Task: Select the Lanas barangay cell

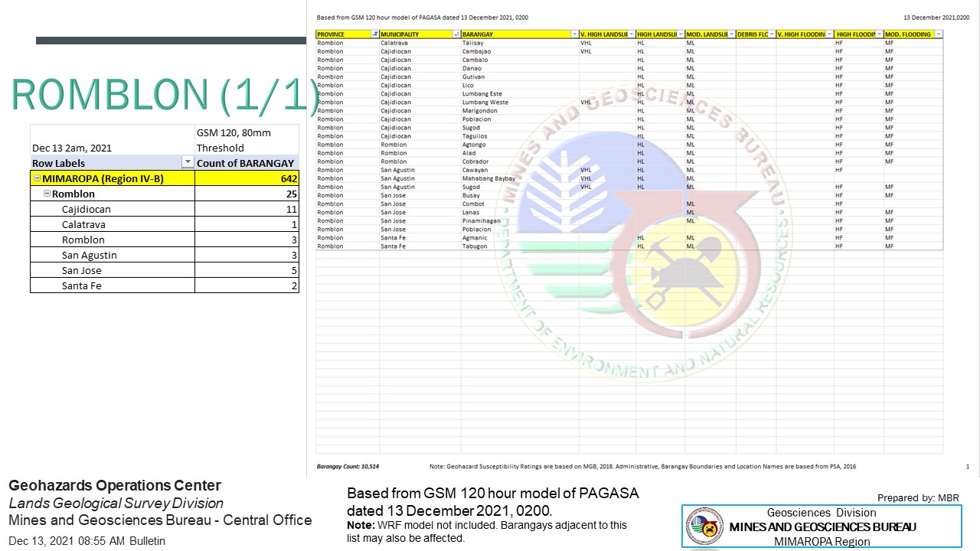Action: pos(520,212)
